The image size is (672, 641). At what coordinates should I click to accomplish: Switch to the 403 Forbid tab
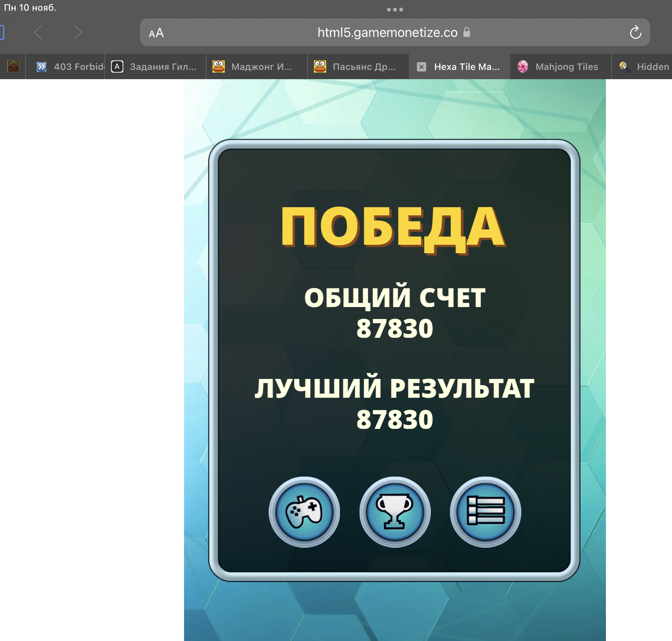click(69, 67)
